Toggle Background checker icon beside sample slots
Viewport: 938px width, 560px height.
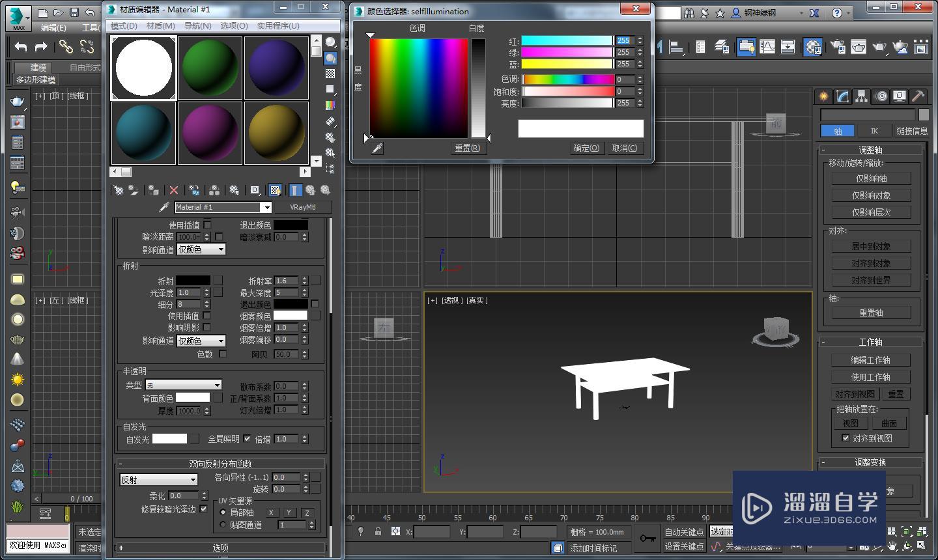coord(331,74)
